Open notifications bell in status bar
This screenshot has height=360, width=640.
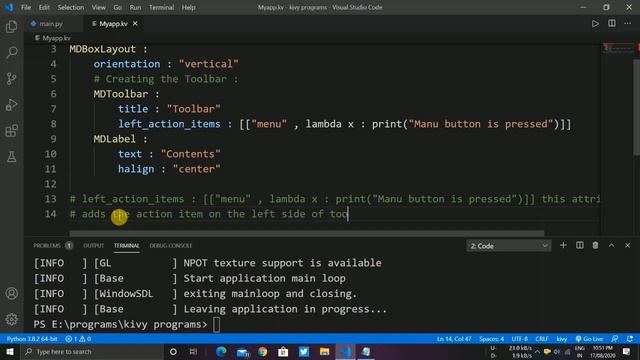point(630,339)
